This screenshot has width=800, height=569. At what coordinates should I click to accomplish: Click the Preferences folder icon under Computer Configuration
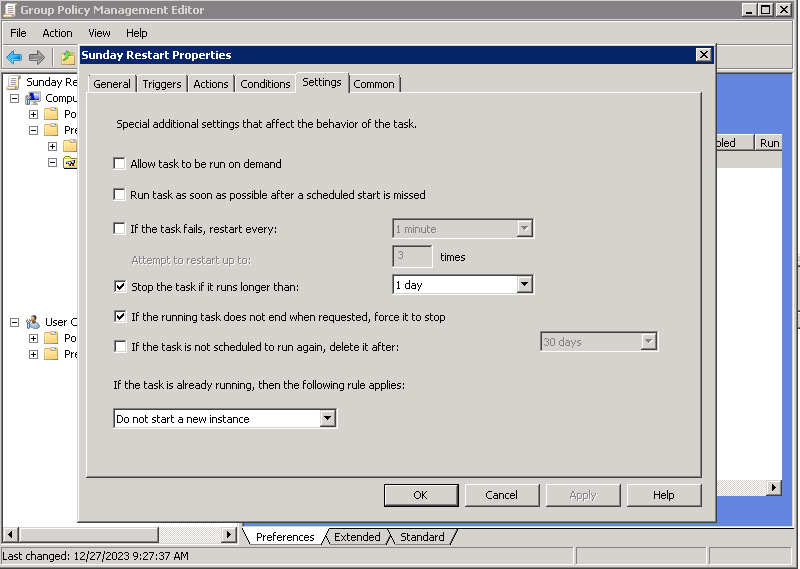tap(51, 130)
